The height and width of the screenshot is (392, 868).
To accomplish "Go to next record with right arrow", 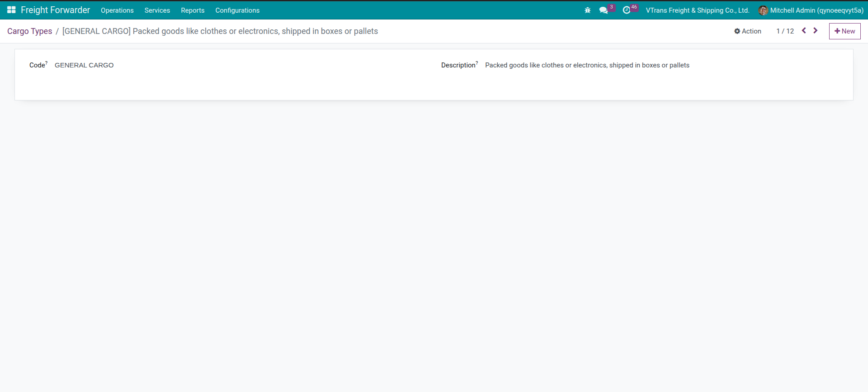I will 816,31.
